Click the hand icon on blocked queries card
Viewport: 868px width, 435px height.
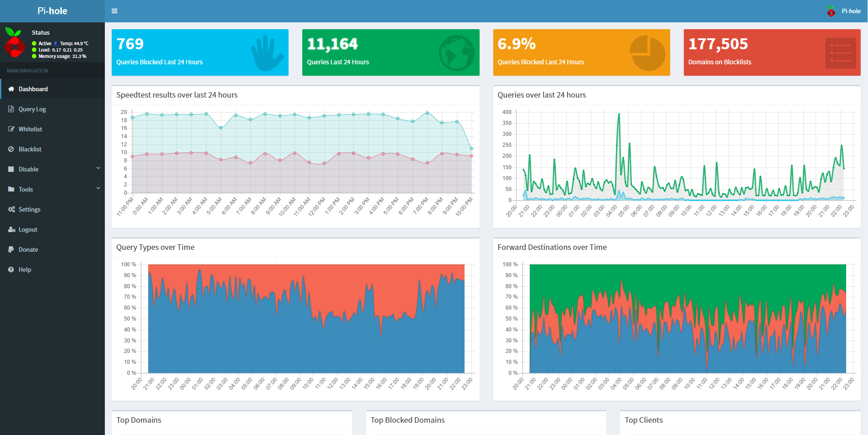267,53
